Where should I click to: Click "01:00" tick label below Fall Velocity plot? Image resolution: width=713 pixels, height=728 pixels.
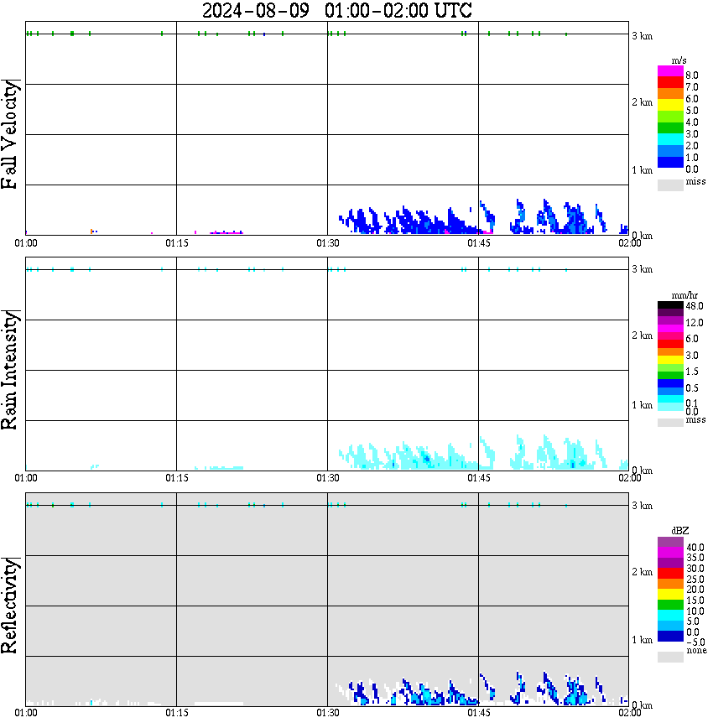(x=26, y=243)
